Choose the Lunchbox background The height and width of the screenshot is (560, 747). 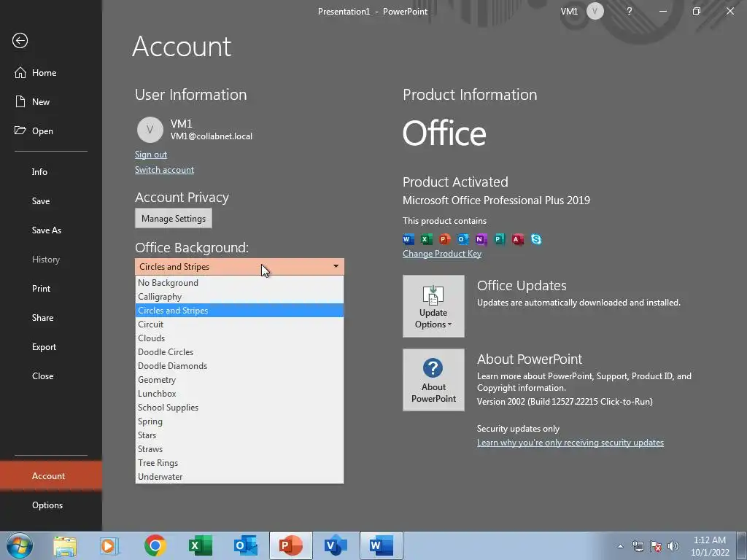[239, 393]
